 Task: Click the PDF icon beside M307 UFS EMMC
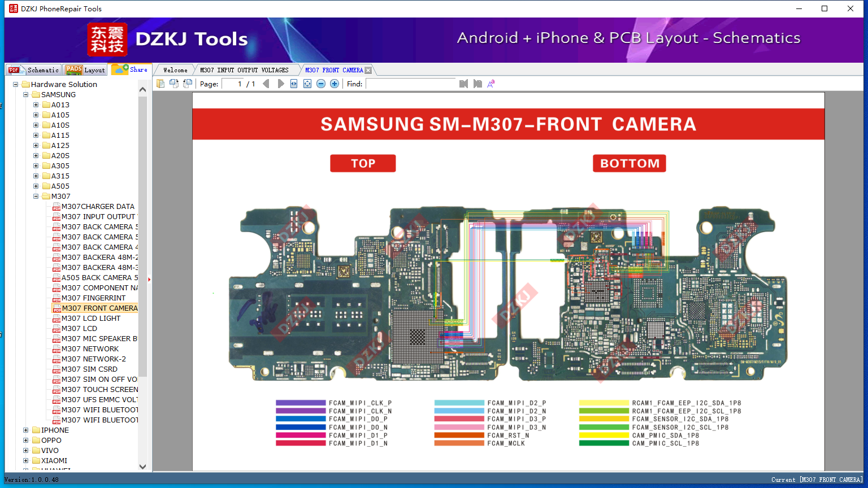tap(57, 400)
